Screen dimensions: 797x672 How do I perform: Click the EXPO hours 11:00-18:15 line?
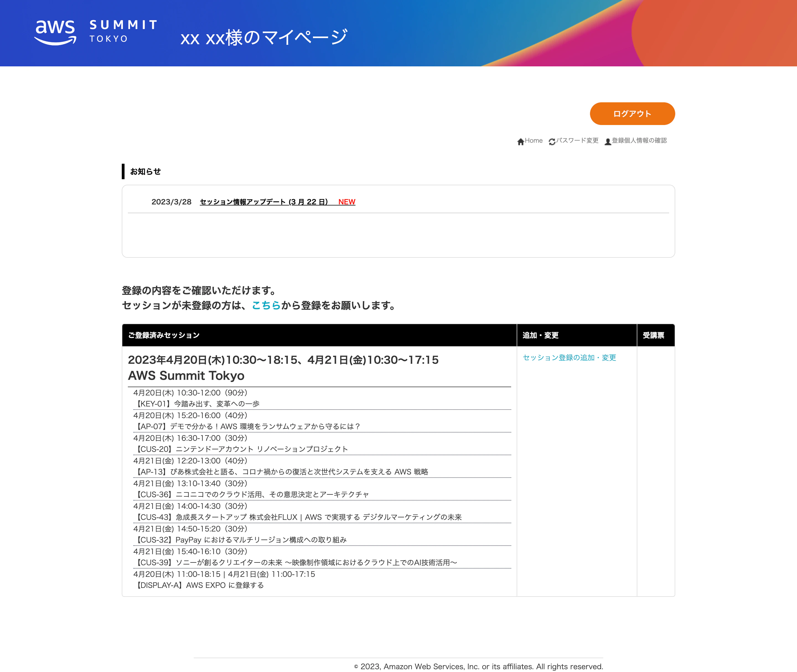point(224,574)
